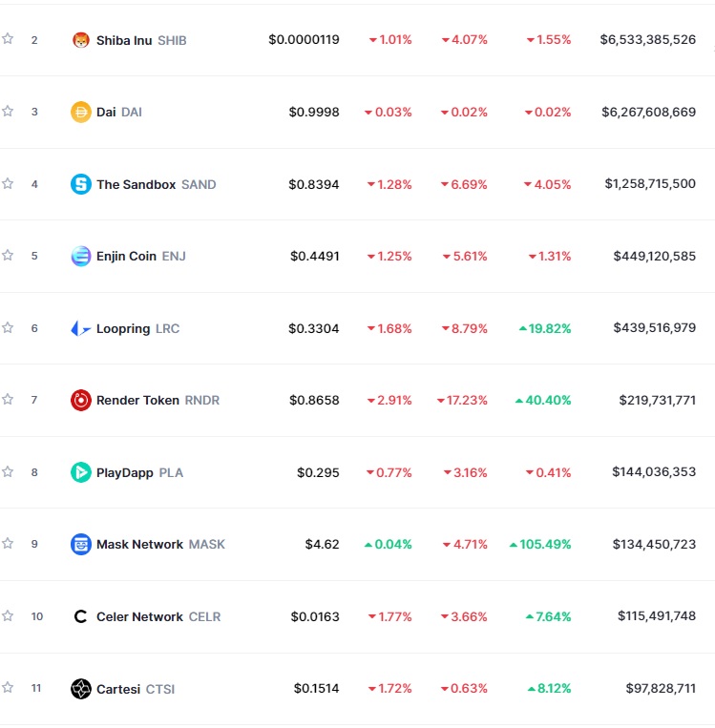Image resolution: width=715 pixels, height=728 pixels.
Task: Click the Enjin Coin logo
Action: [x=81, y=256]
